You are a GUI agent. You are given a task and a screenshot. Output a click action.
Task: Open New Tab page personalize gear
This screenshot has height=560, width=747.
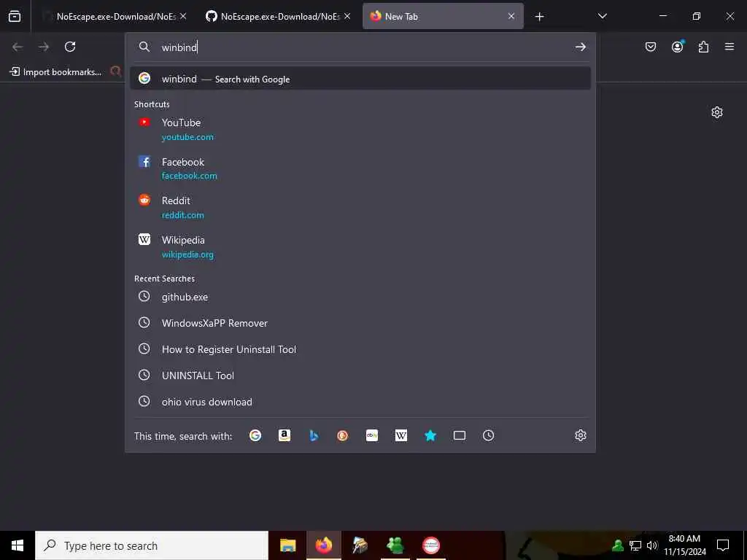(717, 112)
